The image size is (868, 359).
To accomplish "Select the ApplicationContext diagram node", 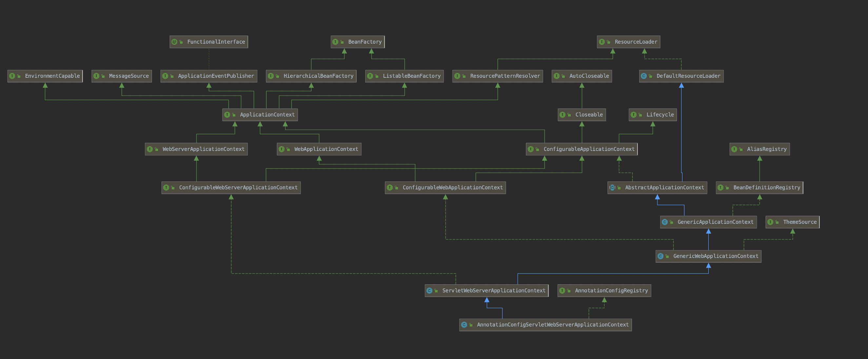I will click(267, 115).
